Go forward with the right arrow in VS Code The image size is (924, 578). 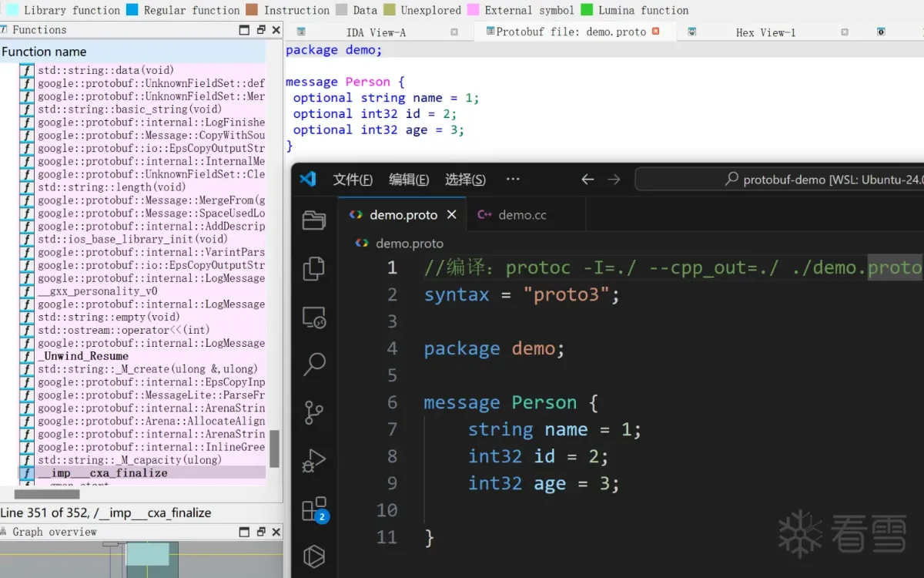tap(614, 179)
